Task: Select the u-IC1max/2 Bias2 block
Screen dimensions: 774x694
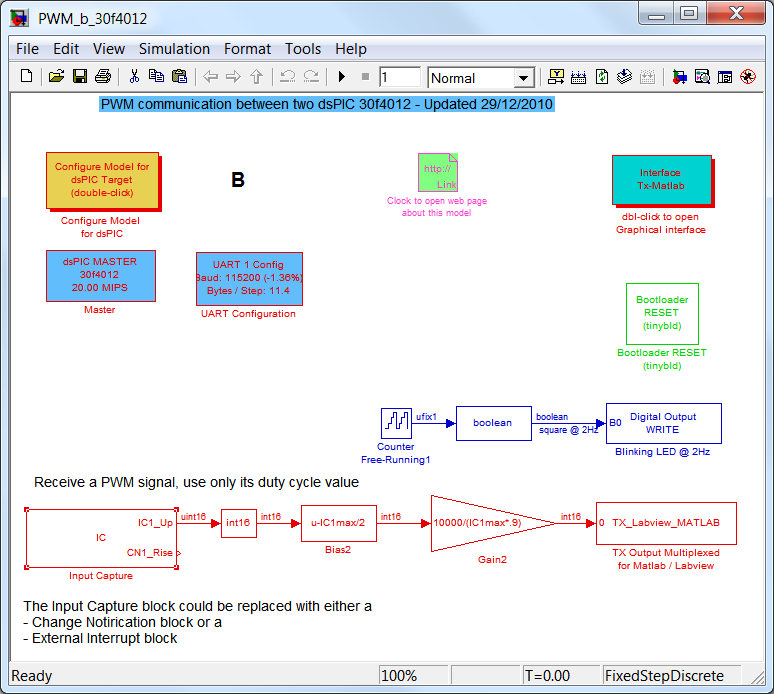Action: click(x=339, y=523)
